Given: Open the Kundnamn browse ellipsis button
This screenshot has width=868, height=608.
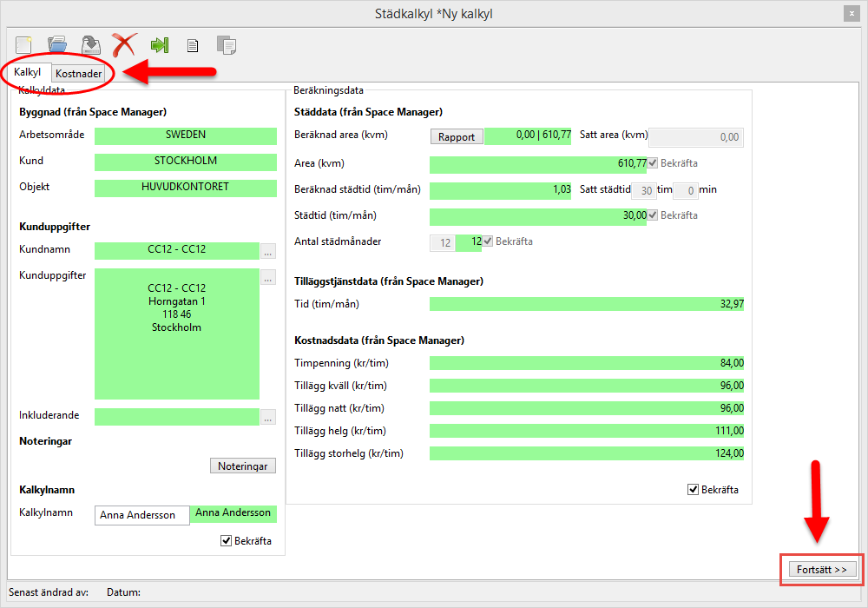Looking at the screenshot, I should (268, 251).
